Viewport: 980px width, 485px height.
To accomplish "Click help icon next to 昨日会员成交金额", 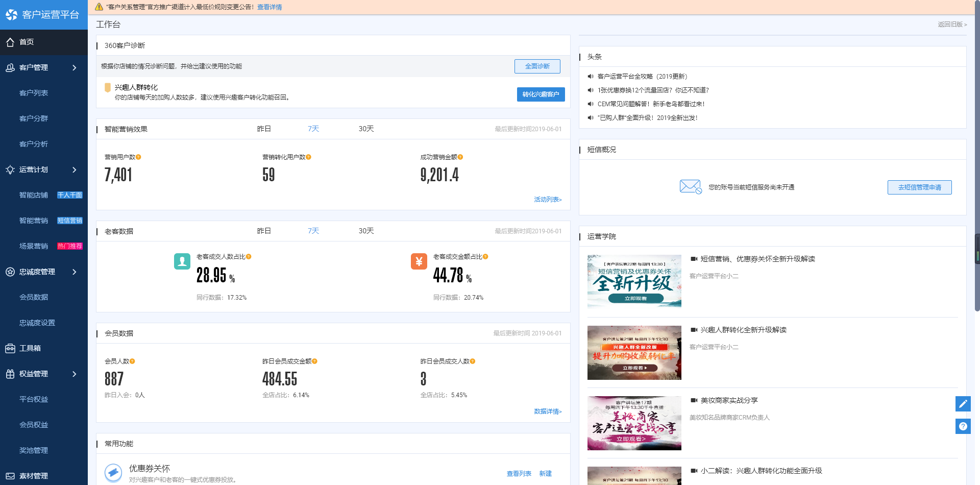I will 314,361.
